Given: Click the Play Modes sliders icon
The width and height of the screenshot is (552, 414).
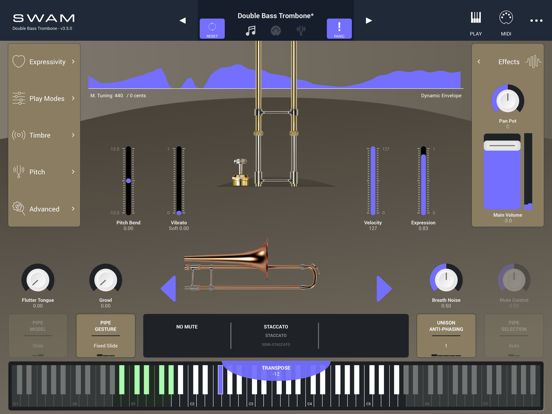Looking at the screenshot, I should (x=18, y=98).
